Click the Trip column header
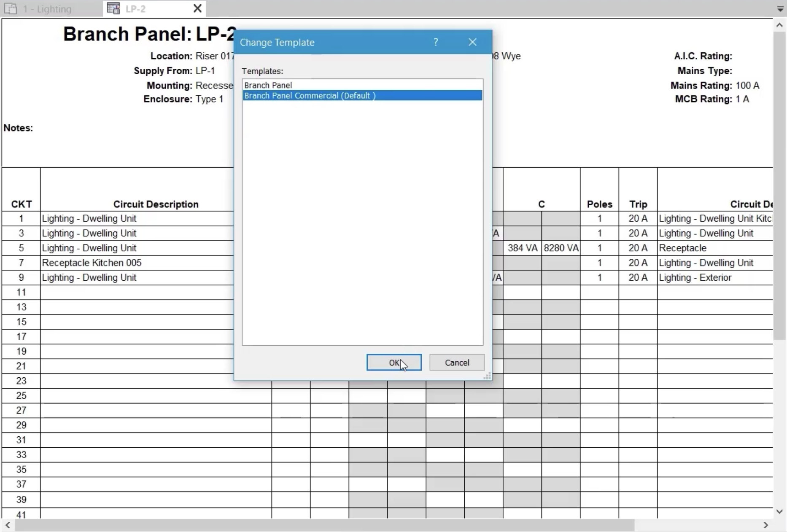Screen dimensions: 787x532 pos(638,204)
